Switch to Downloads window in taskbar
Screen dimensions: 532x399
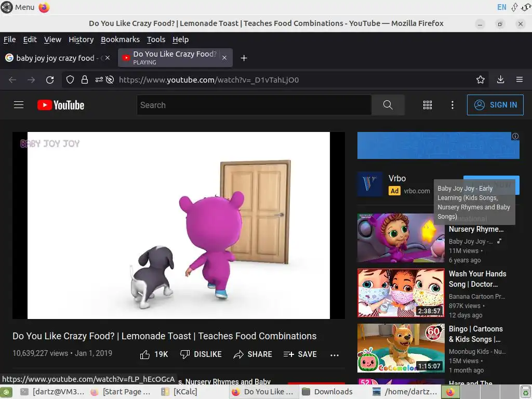coord(327,392)
